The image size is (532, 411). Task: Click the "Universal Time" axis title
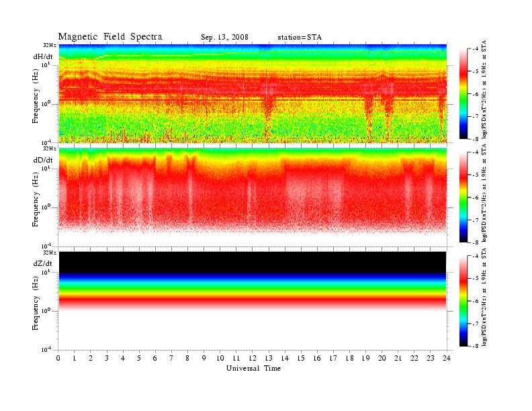click(x=253, y=368)
